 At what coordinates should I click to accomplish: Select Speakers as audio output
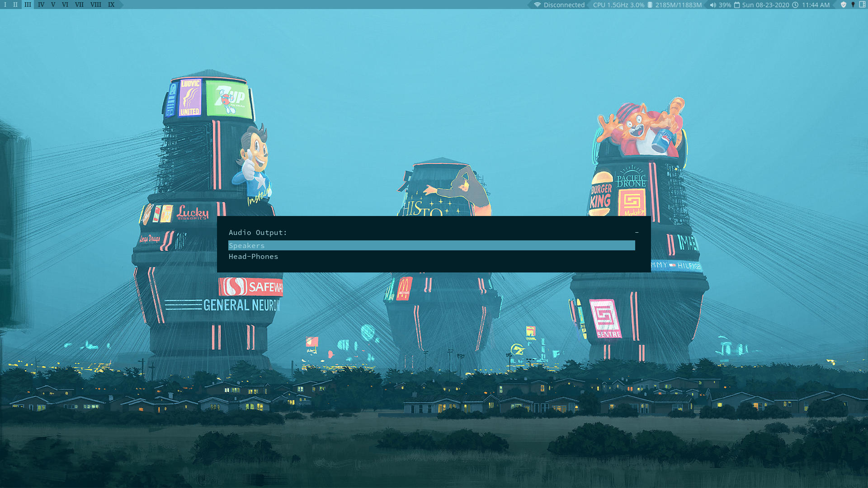pos(432,245)
